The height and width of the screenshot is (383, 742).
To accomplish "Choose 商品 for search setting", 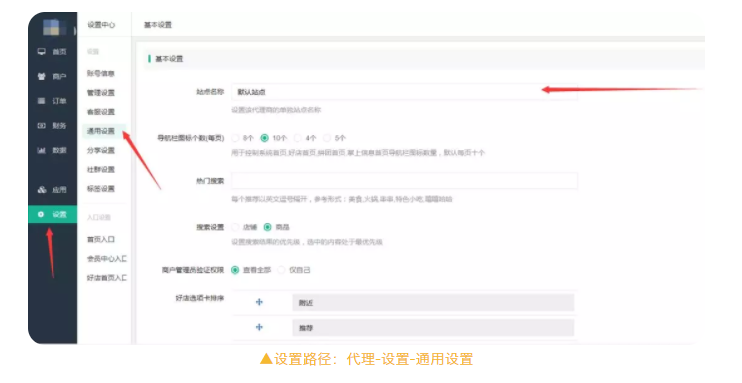I will tap(268, 227).
